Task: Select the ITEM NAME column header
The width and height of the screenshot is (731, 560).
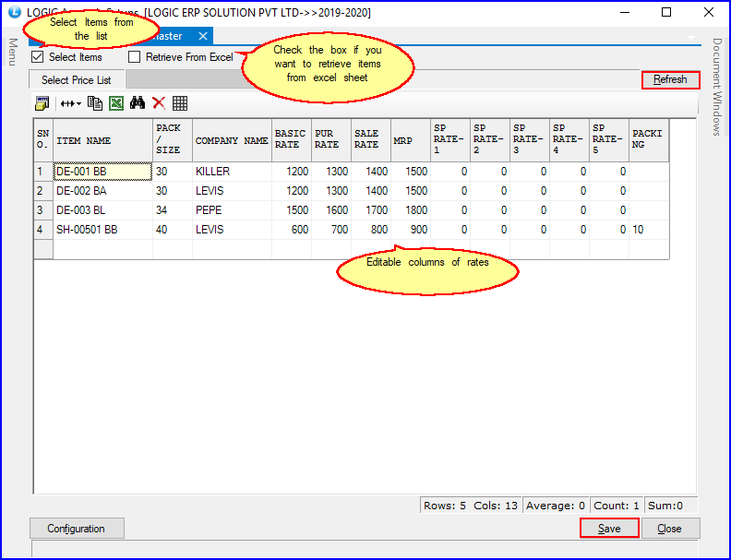Action: [102, 140]
